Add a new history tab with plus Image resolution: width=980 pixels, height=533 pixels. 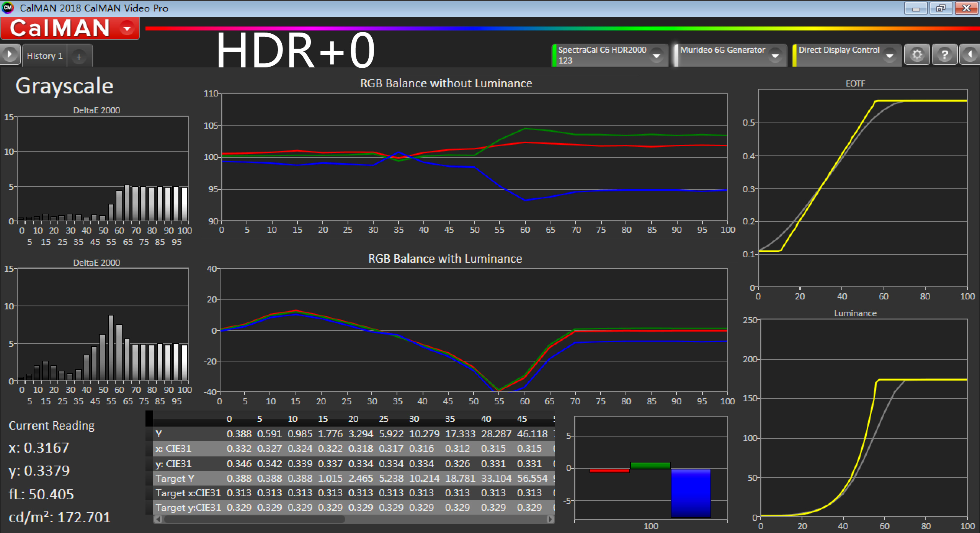pyautogui.click(x=79, y=57)
